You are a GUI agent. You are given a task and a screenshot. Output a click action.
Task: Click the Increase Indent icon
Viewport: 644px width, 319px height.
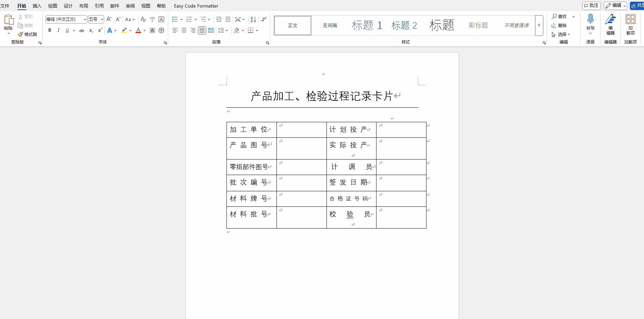pyautogui.click(x=228, y=19)
